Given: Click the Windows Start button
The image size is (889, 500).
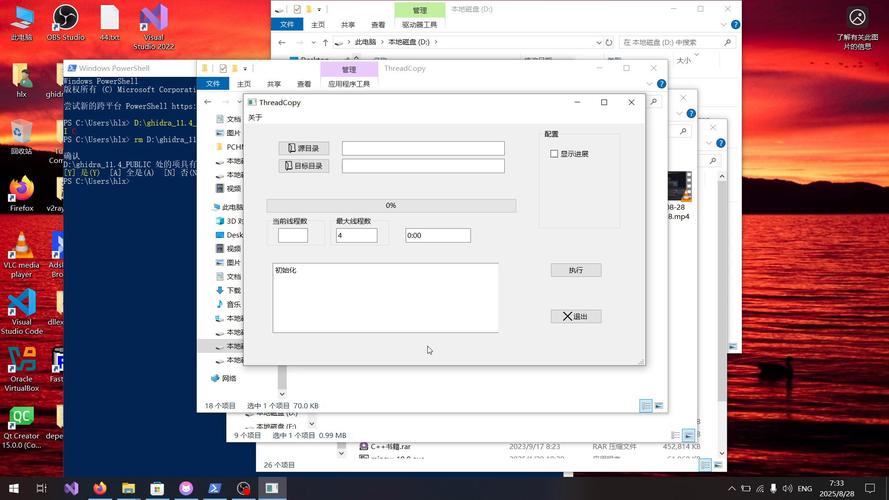Looking at the screenshot, I should coord(13,488).
